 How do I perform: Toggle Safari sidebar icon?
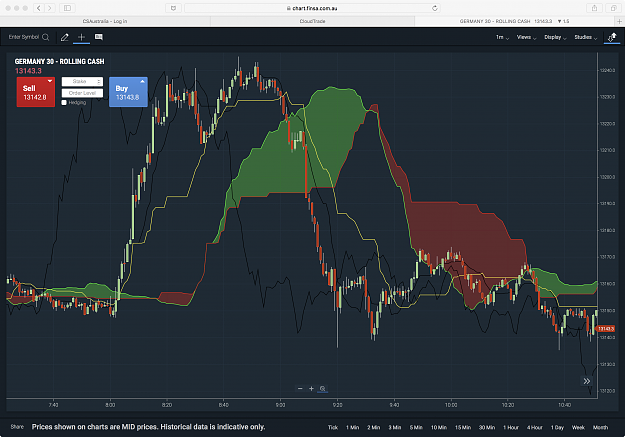click(x=67, y=8)
